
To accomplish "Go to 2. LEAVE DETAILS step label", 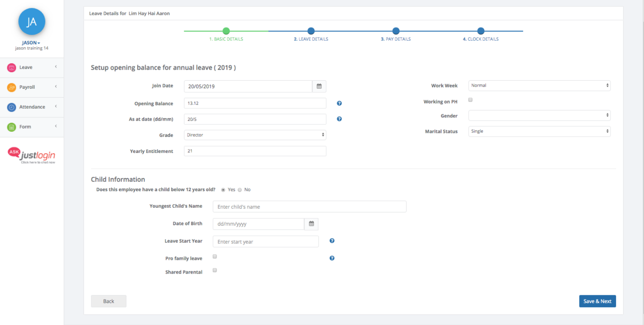I will click(311, 39).
